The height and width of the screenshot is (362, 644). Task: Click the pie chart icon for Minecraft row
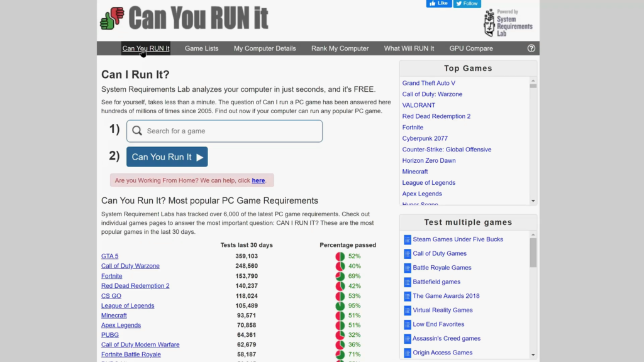click(340, 315)
